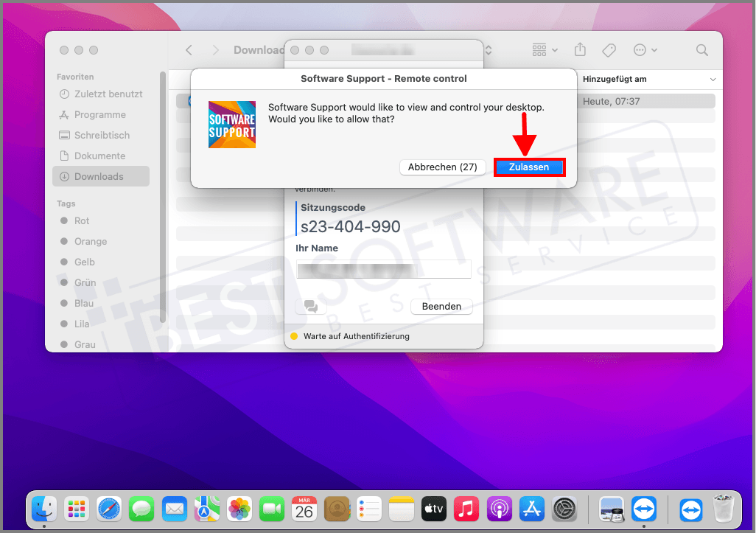Open the App Store from the Dock

click(531, 509)
